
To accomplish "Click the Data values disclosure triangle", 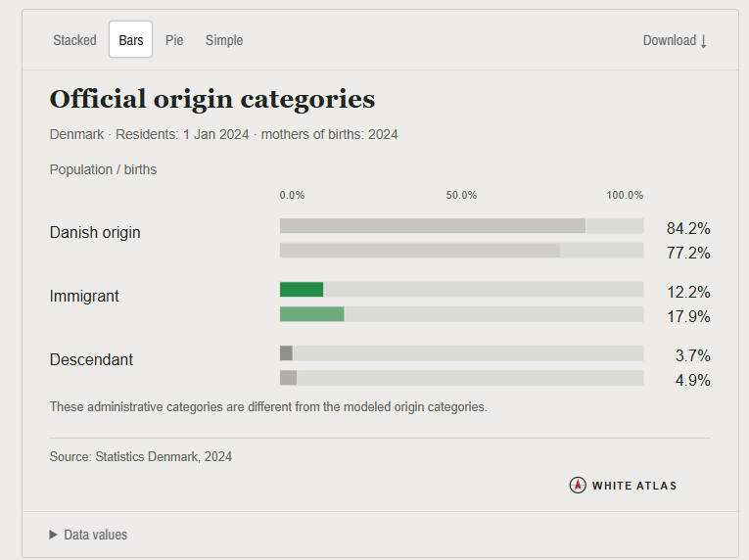I will pos(53,535).
